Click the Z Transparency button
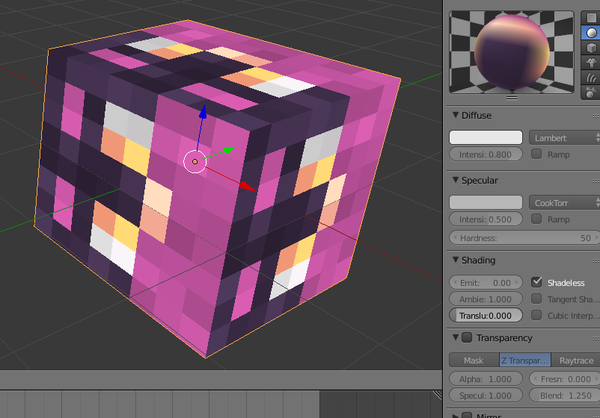Screen dimensions: 600x418 tap(523, 360)
